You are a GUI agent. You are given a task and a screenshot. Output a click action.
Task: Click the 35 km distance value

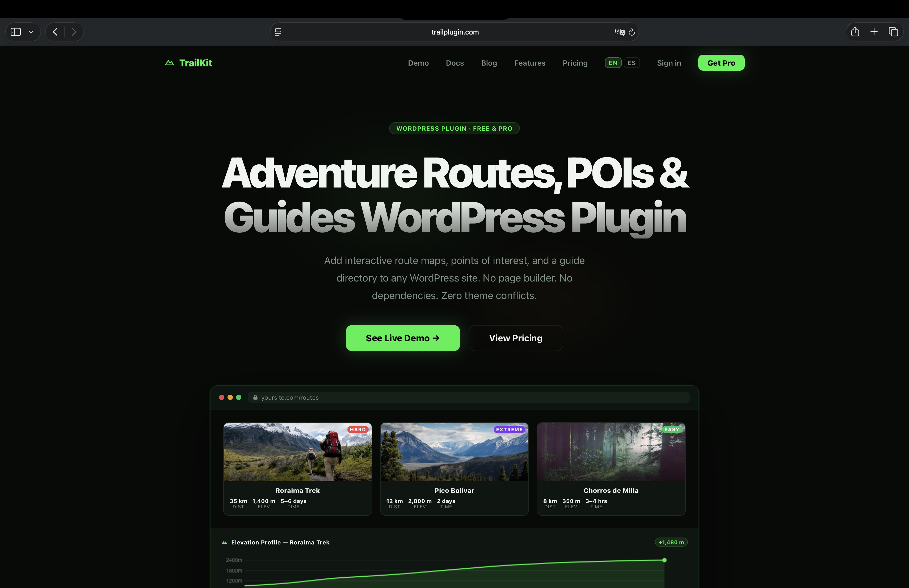(x=238, y=501)
